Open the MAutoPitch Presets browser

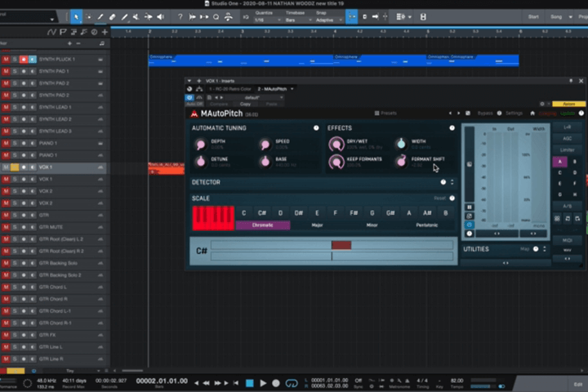385,114
